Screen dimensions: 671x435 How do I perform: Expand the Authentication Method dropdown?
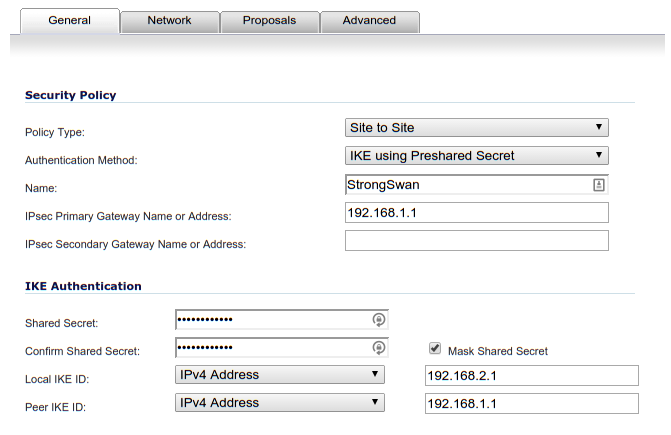[x=476, y=155]
